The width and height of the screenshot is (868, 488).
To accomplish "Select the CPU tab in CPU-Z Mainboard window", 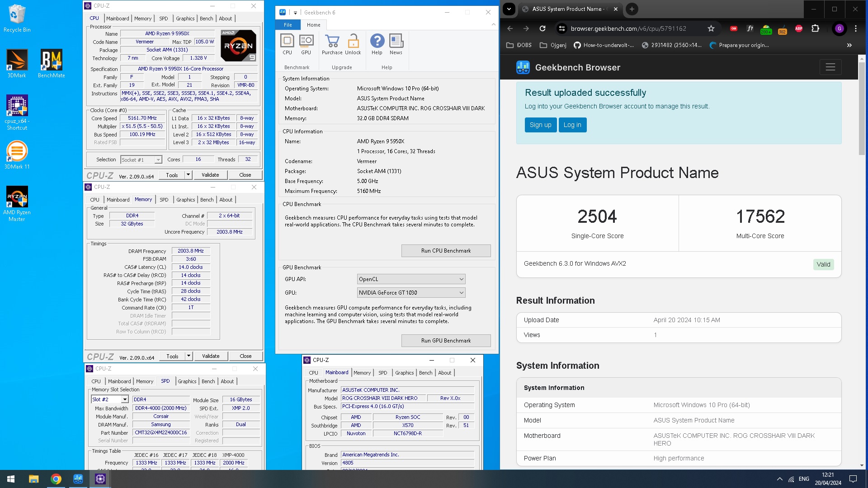I will click(313, 373).
